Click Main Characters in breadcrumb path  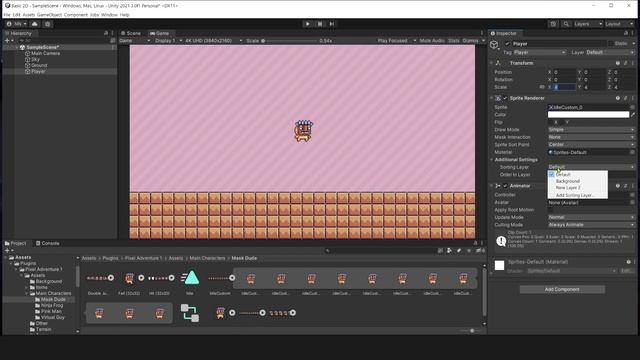[207, 258]
